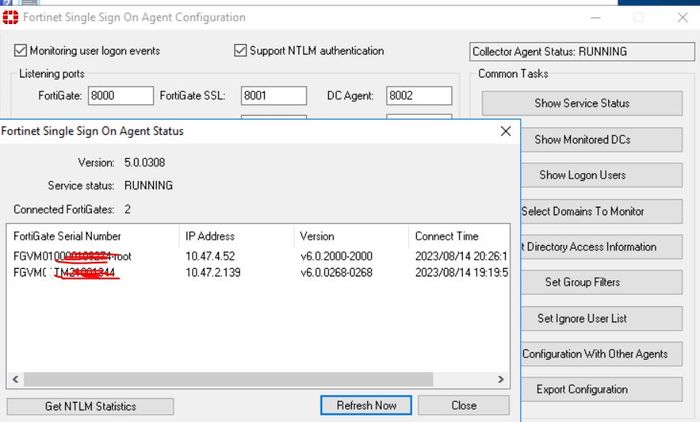Viewport: 700px width, 422px height.
Task: Click Select Domains To Monitor button
Action: pyautogui.click(x=601, y=211)
